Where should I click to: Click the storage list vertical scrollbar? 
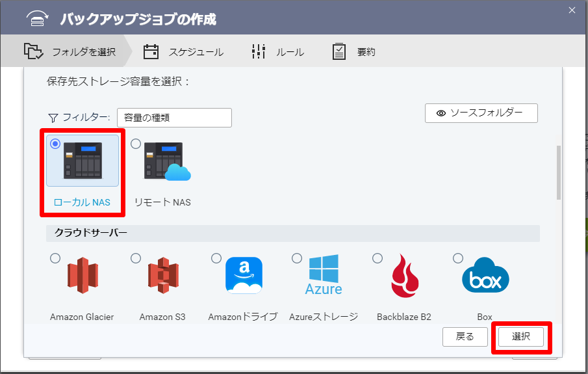pyautogui.click(x=559, y=173)
